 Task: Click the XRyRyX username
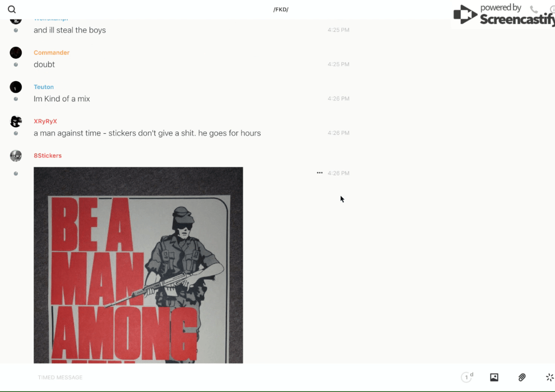pyautogui.click(x=45, y=122)
